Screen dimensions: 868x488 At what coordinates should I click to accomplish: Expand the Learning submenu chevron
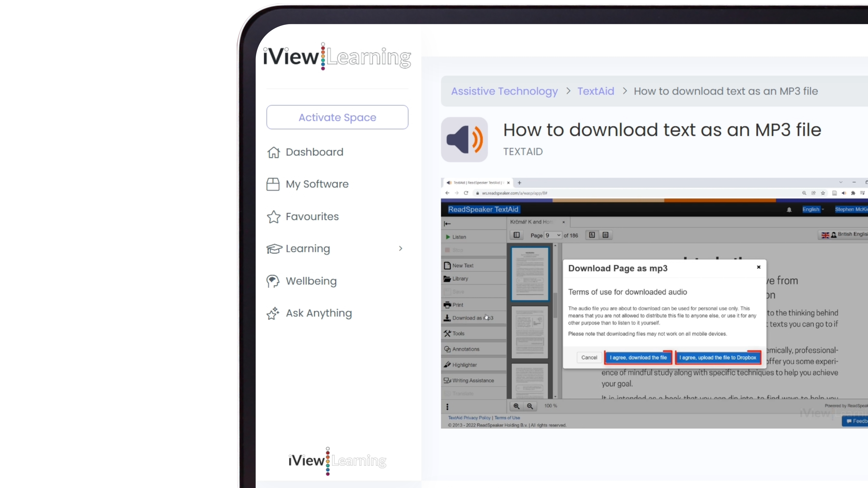(400, 249)
